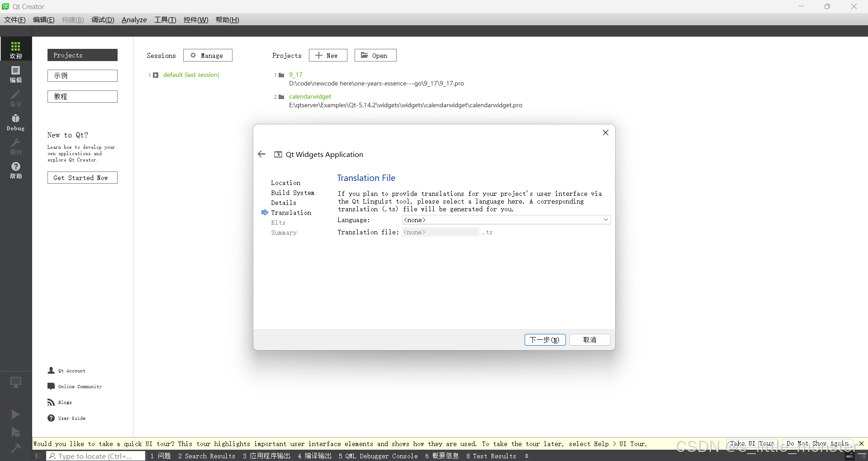This screenshot has width=868, height=461.
Task: Open the 3 应用程序输出 pane
Action: [x=267, y=456]
